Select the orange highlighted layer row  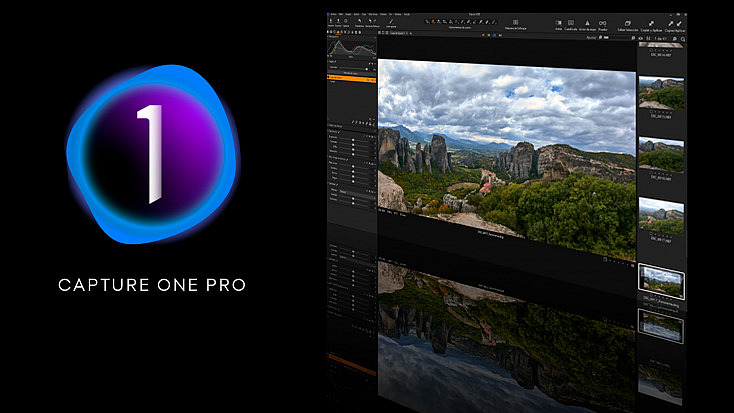(x=352, y=78)
